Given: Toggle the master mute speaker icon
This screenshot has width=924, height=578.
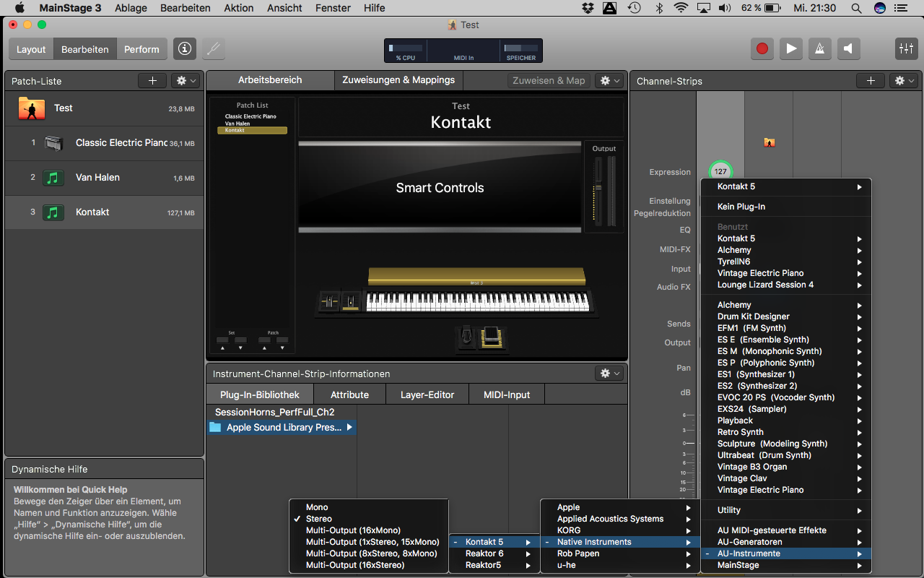Looking at the screenshot, I should [848, 49].
